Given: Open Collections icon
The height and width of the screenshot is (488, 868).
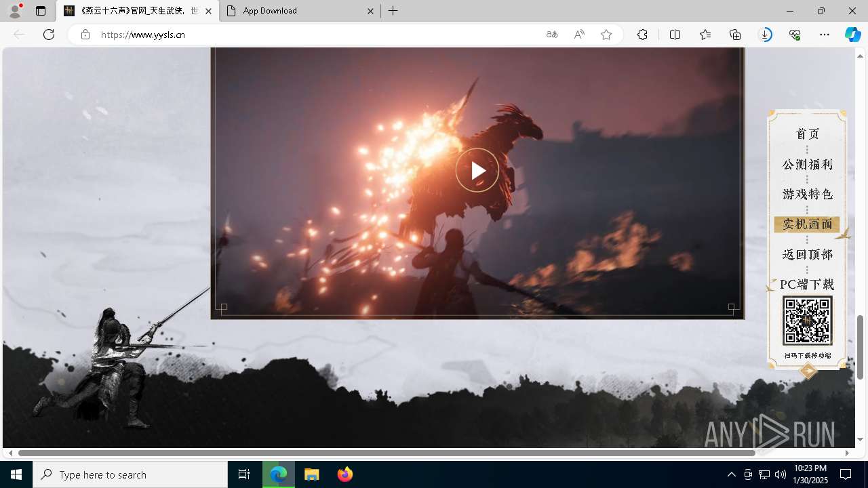Looking at the screenshot, I should [x=735, y=35].
